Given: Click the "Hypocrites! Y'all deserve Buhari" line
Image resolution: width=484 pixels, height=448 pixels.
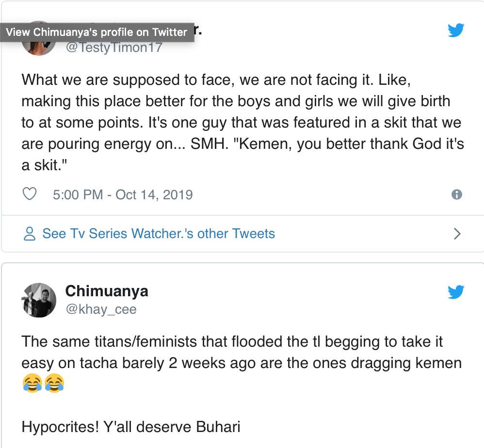Looking at the screenshot, I should [131, 427].
